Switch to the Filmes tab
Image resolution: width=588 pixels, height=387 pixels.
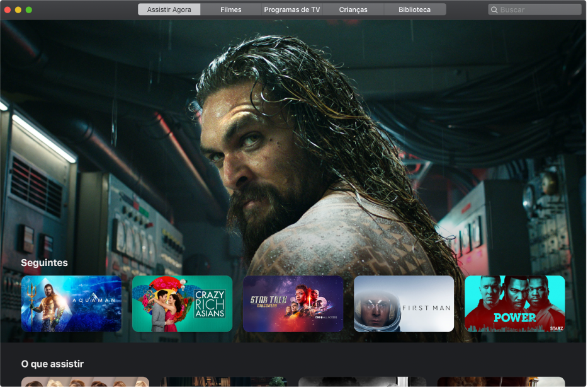(x=230, y=9)
